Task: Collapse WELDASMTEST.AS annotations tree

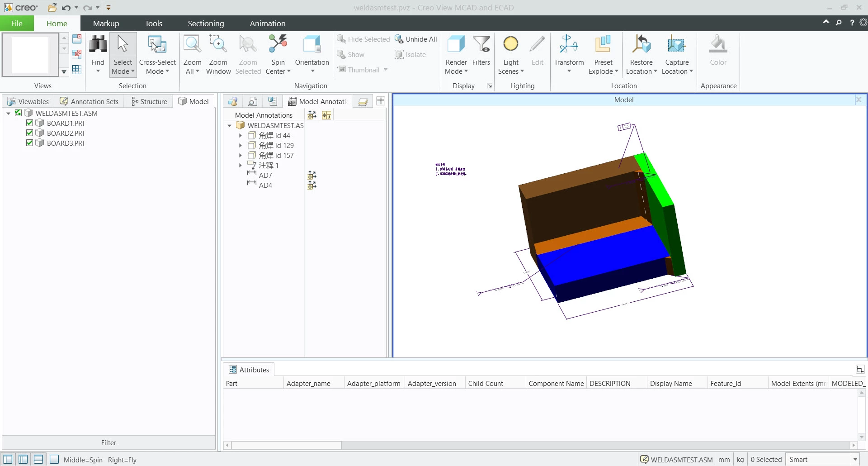Action: point(229,125)
